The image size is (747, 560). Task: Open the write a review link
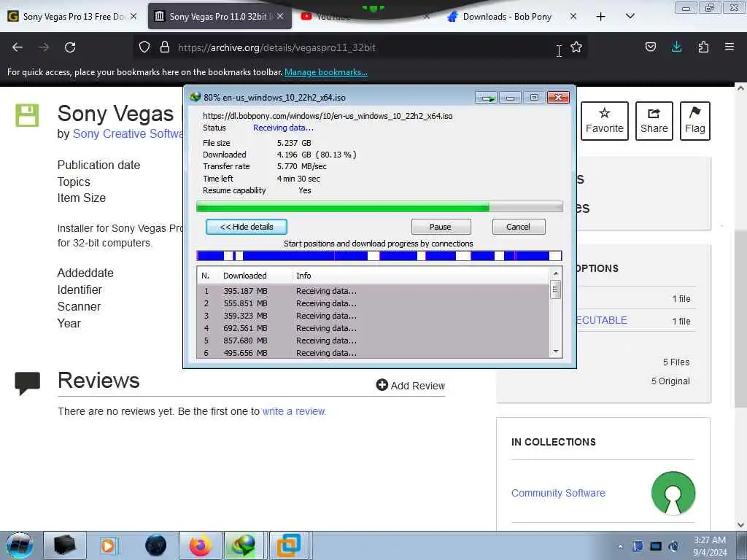(293, 411)
